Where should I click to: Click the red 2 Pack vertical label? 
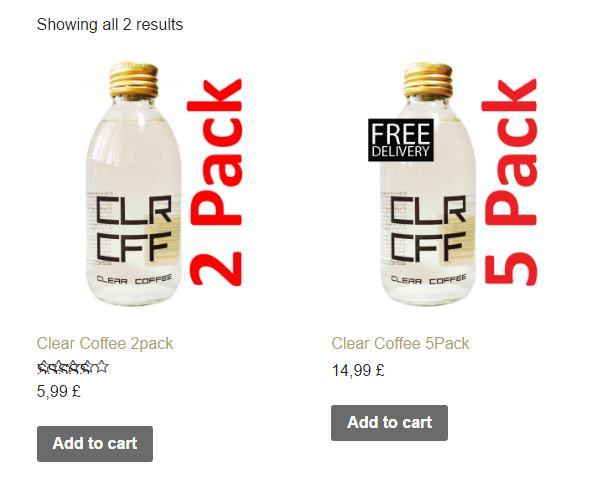215,182
